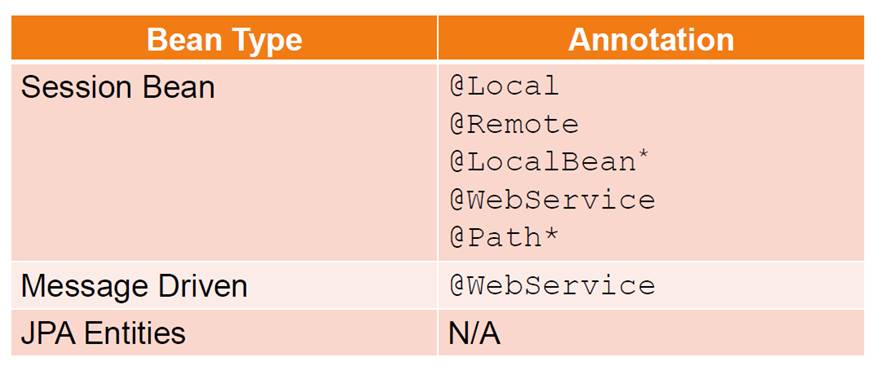Select the Session Bean cell
878x366 pixels.
[224, 162]
